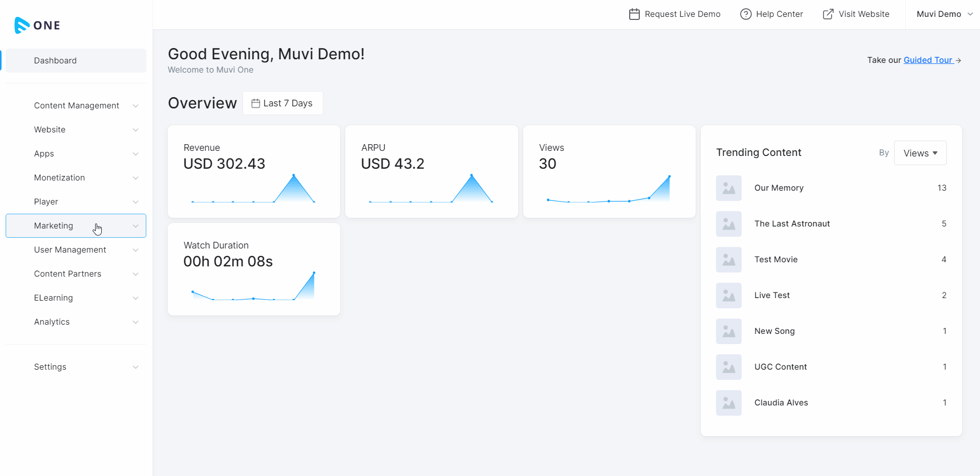
Task: Open Our Memory thumbnail image
Action: click(x=728, y=188)
